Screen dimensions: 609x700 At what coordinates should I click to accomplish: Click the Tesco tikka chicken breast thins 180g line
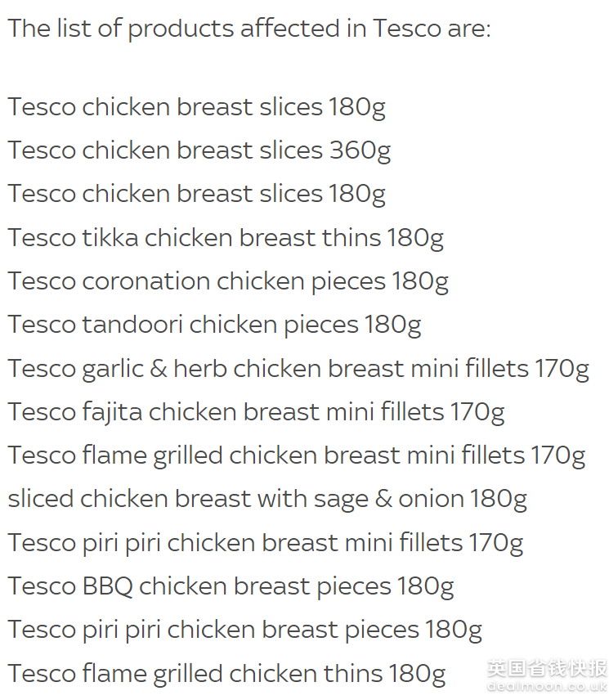pyautogui.click(x=226, y=238)
